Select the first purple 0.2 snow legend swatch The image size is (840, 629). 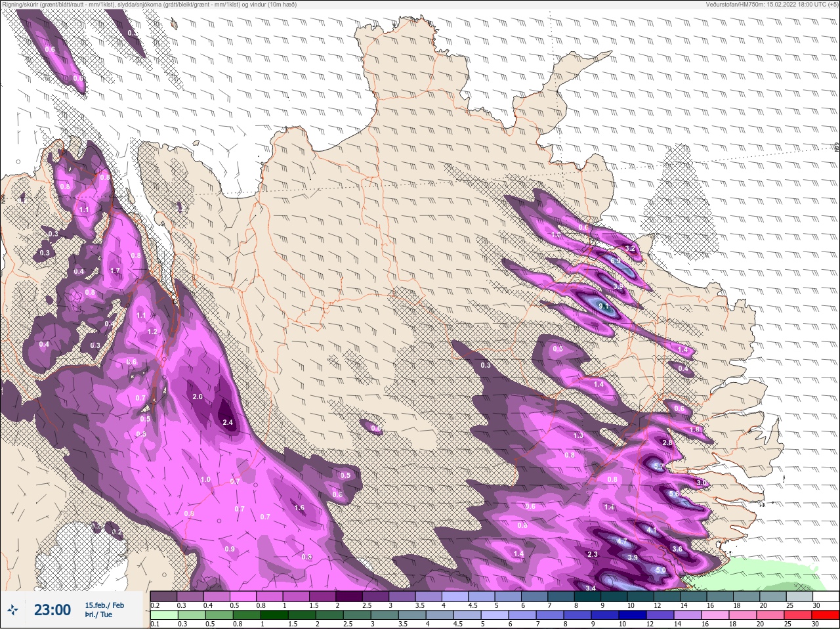[x=163, y=596]
